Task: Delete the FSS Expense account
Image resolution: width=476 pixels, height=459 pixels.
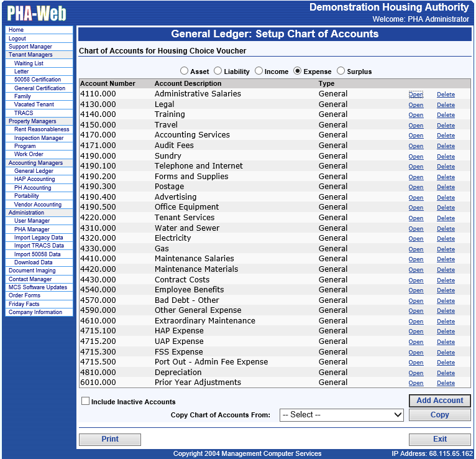Action: coord(446,353)
